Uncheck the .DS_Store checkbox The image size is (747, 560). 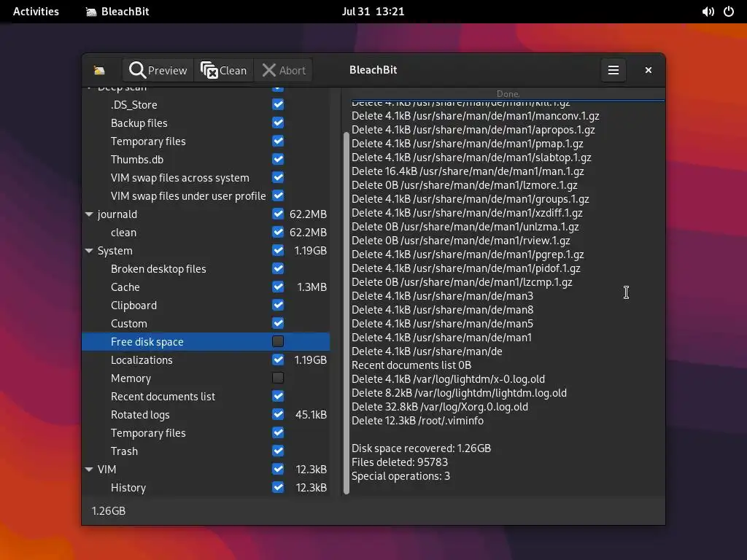pyautogui.click(x=278, y=104)
